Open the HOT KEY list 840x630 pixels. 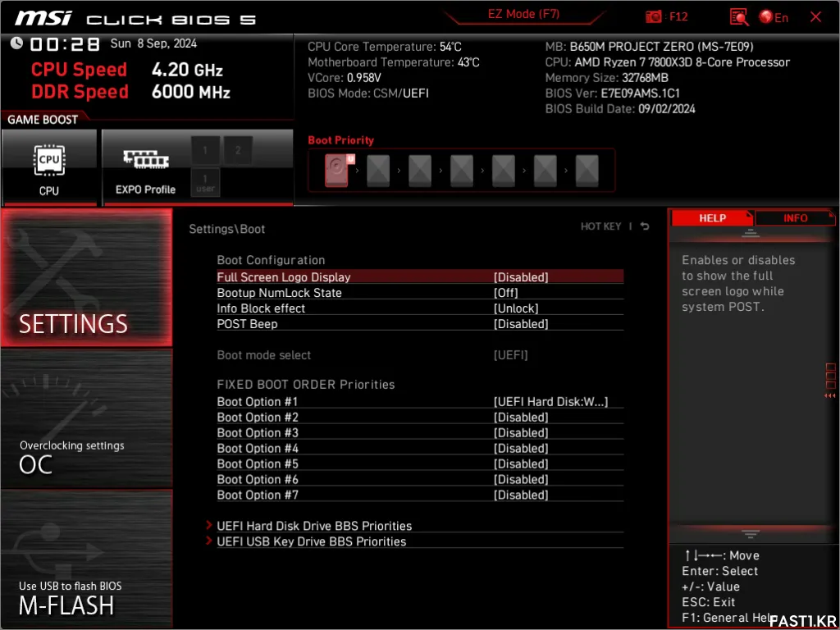[x=600, y=226]
